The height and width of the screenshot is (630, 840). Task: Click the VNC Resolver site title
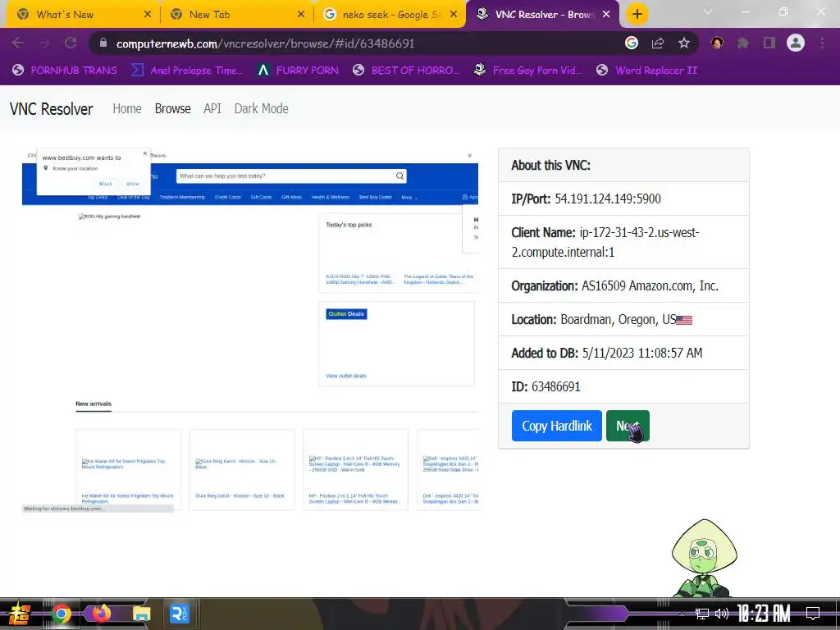[x=52, y=109]
